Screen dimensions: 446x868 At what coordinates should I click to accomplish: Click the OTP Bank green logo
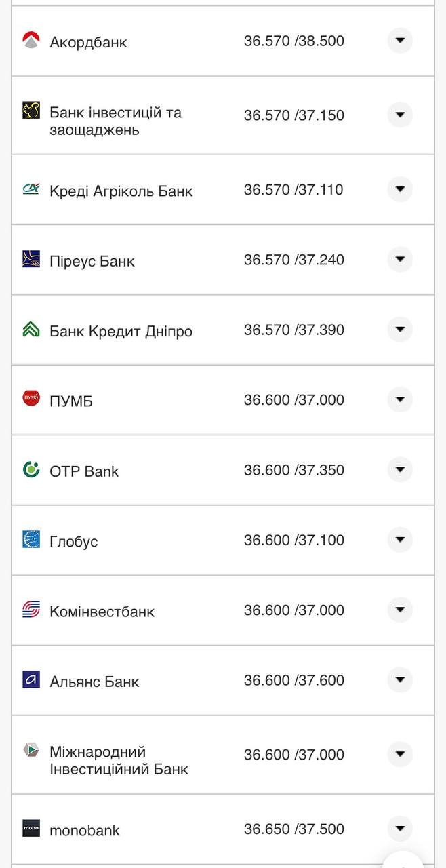(x=31, y=469)
